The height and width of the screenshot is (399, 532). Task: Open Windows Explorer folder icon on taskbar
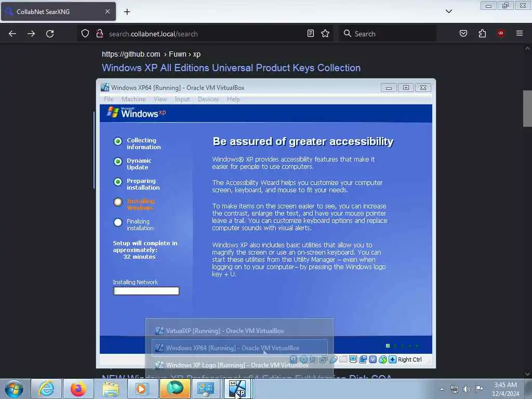pyautogui.click(x=110, y=389)
